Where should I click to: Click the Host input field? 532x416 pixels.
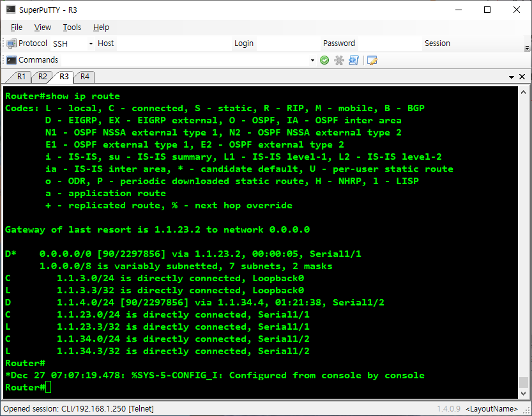pyautogui.click(x=174, y=44)
